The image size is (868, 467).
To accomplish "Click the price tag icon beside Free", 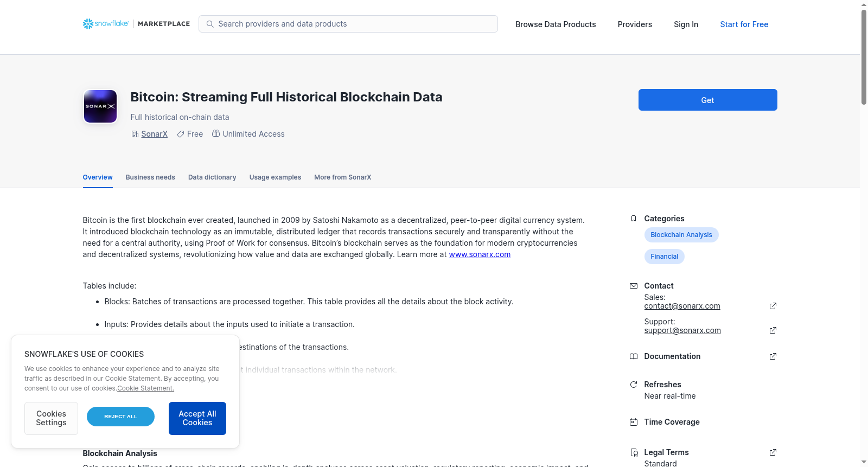I will point(181,134).
